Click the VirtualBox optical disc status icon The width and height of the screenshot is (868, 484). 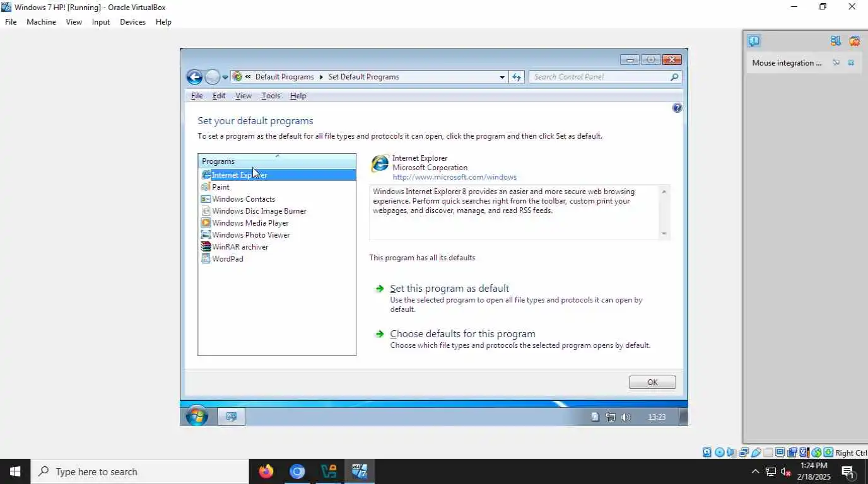pyautogui.click(x=719, y=452)
